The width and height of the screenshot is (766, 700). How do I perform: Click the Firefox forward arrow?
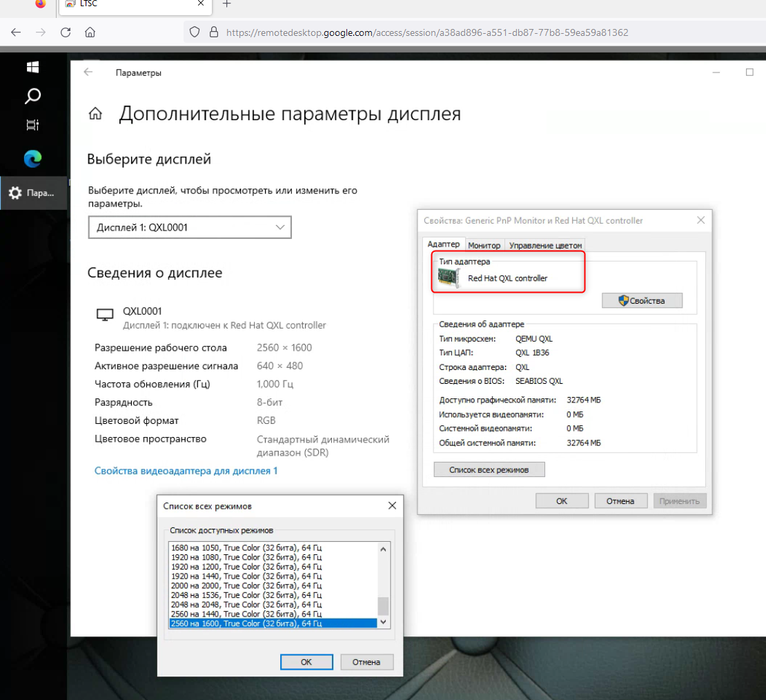point(41,32)
